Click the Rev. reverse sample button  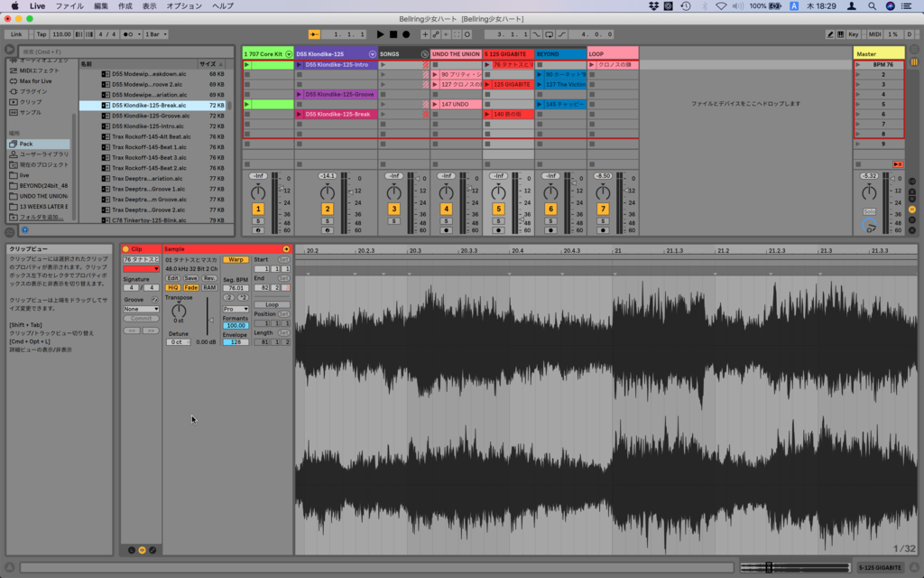[209, 278]
